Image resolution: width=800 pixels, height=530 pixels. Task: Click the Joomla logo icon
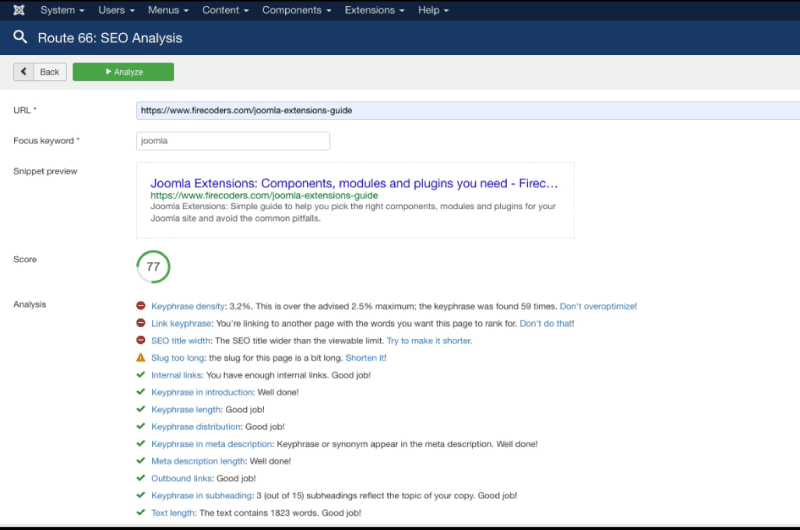click(19, 10)
